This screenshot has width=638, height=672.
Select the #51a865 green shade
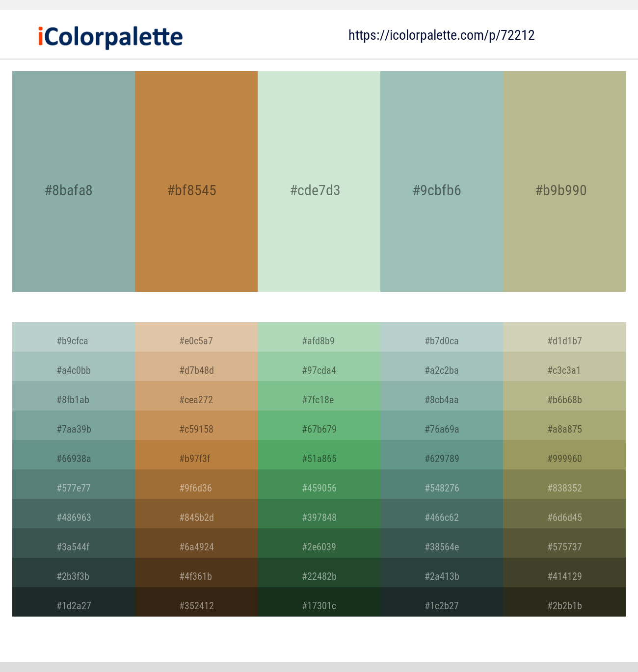pyautogui.click(x=319, y=458)
